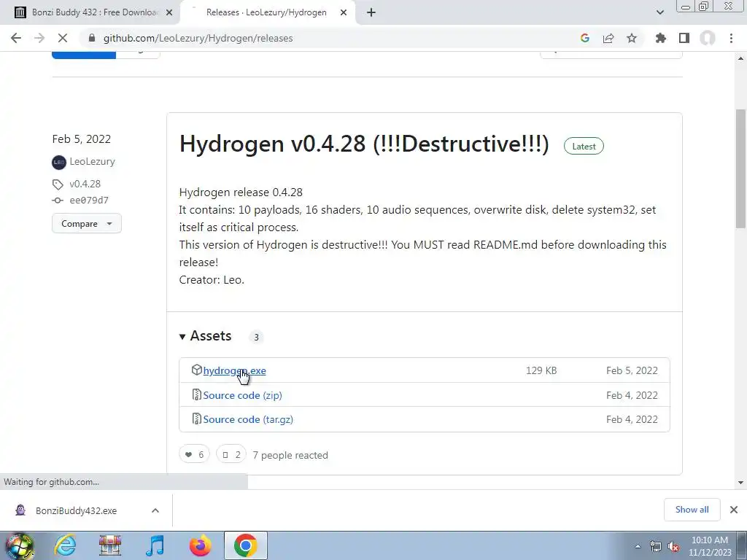
Task: Open the Windows Start menu
Action: point(19,545)
